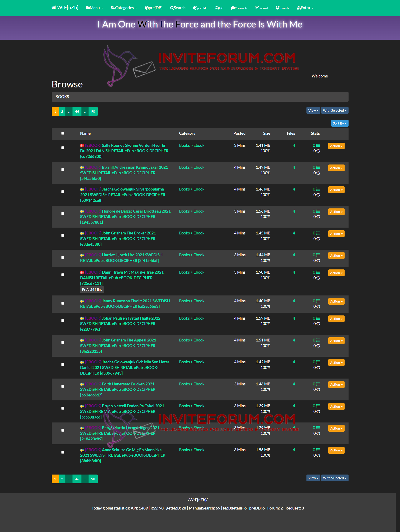Click the InviteForum.com banner at top
Image resolution: width=400 pixels, height=532 pixels.
202,65
